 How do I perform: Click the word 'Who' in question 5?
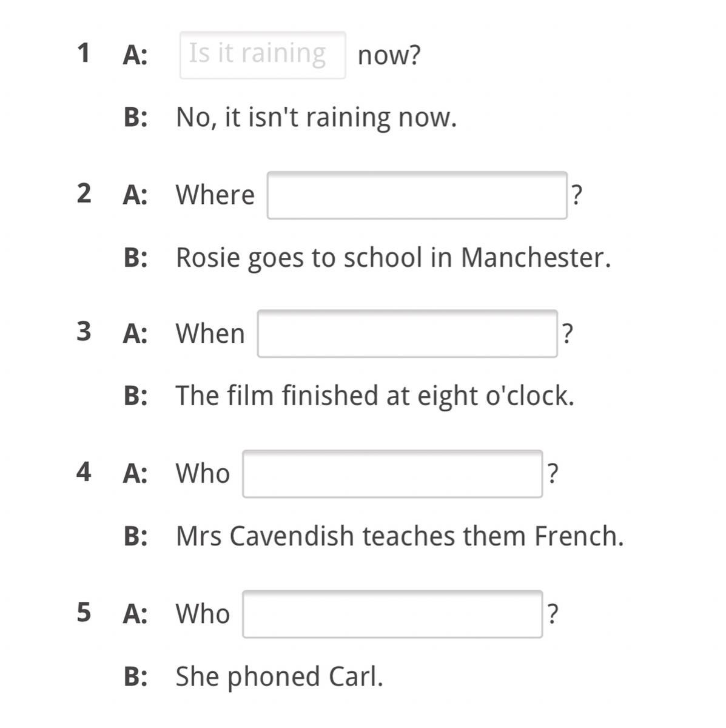(203, 614)
